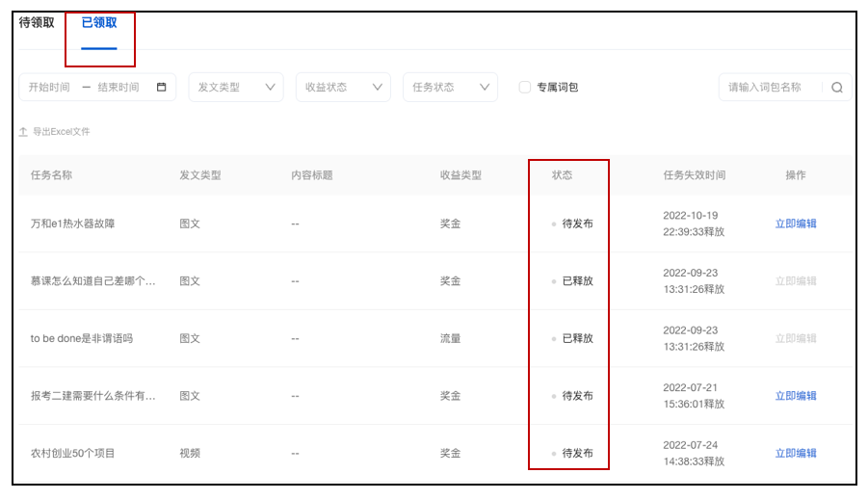
Task: Select the task row 万和e1热水器故障
Action: [x=73, y=224]
